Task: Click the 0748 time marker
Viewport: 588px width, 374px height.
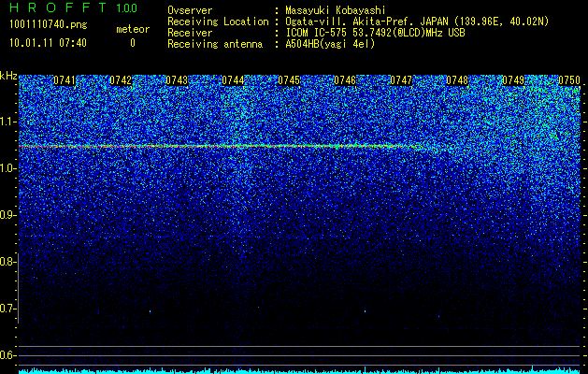Action: coord(457,80)
